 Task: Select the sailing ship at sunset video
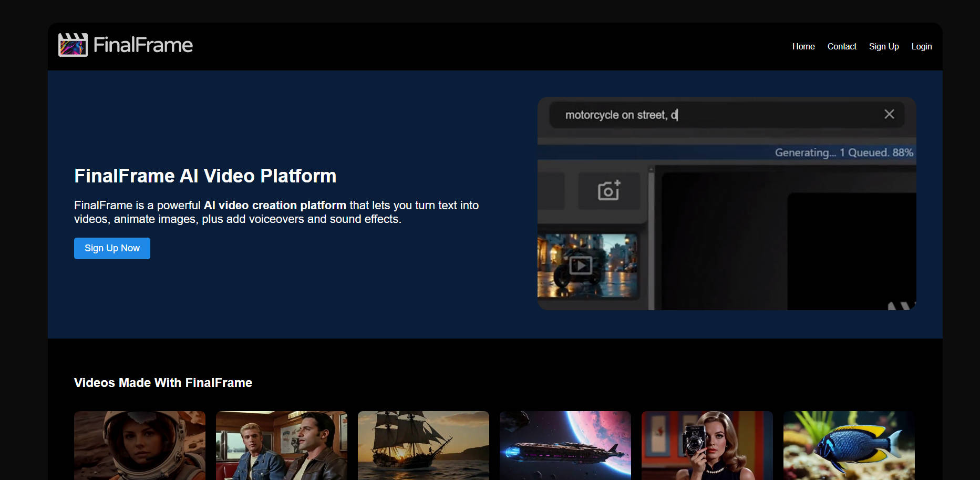pyautogui.click(x=424, y=445)
